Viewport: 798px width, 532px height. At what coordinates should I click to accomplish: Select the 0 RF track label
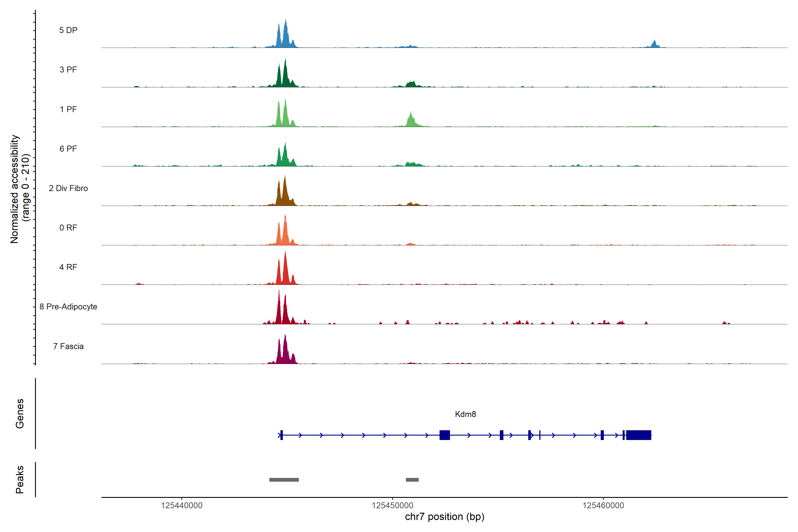pyautogui.click(x=68, y=228)
